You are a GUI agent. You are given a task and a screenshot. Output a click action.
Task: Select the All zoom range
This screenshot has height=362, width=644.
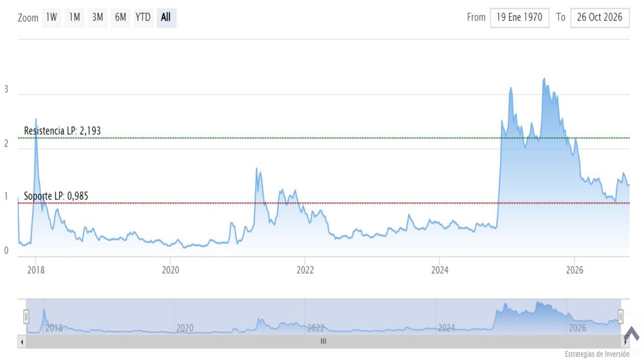[x=166, y=18]
